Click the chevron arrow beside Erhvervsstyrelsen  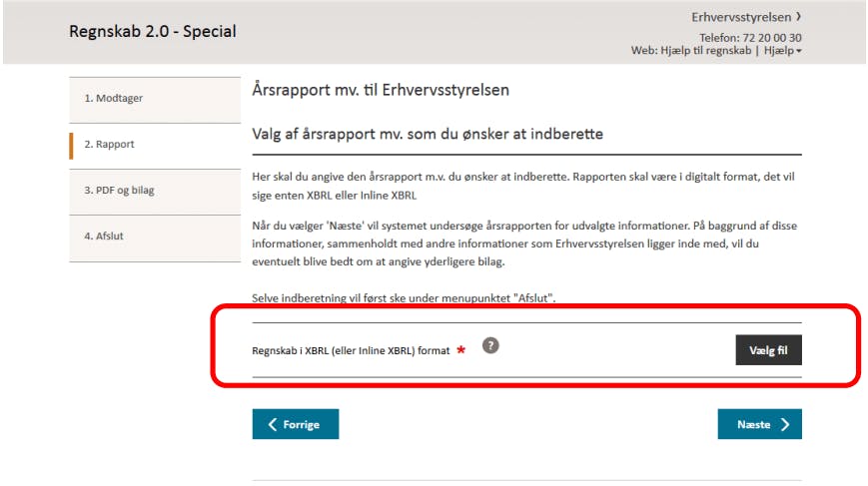[x=798, y=17]
